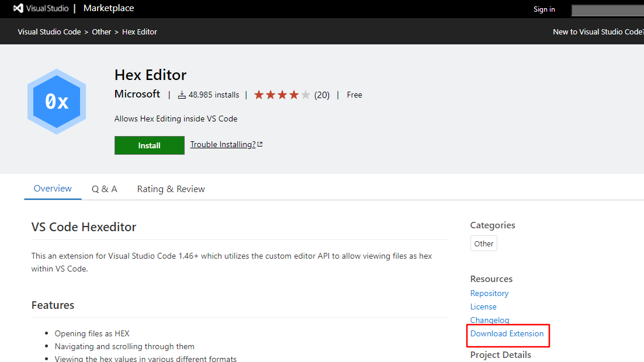
Task: Click external link icon after Trouble Installing
Action: [x=259, y=144]
